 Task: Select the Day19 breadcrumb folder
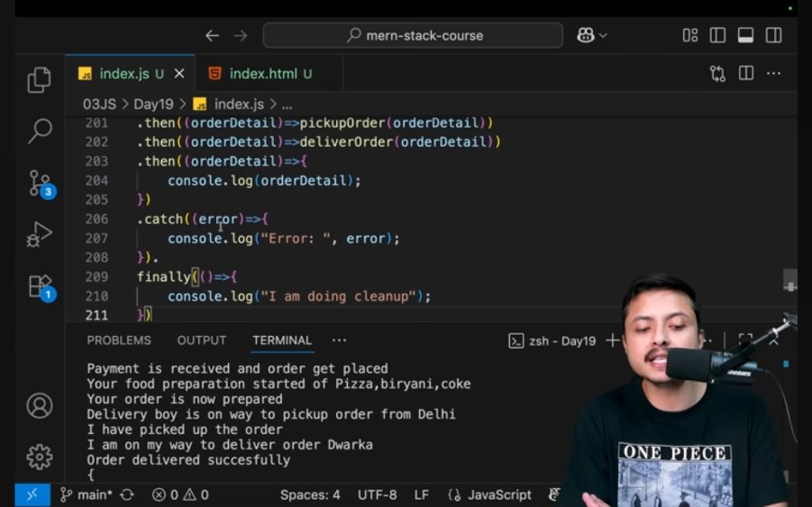point(153,104)
